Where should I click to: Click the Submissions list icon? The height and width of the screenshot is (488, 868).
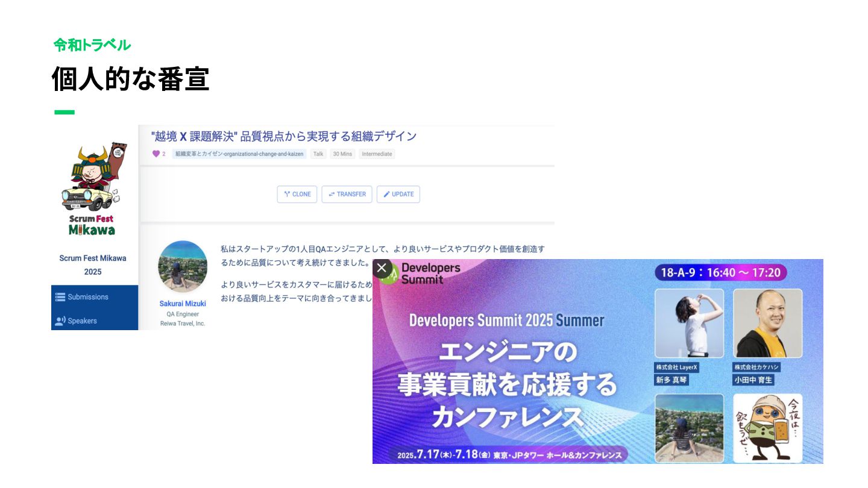60,297
